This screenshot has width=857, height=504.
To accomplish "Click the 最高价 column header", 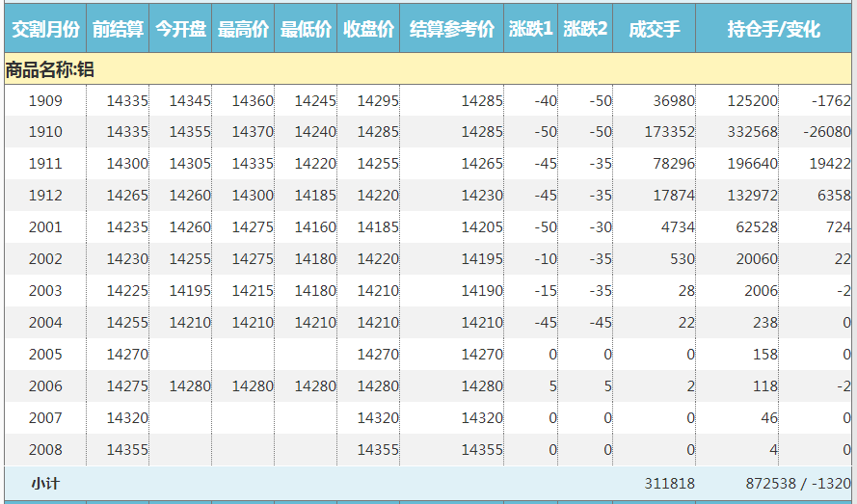I will pos(243,30).
